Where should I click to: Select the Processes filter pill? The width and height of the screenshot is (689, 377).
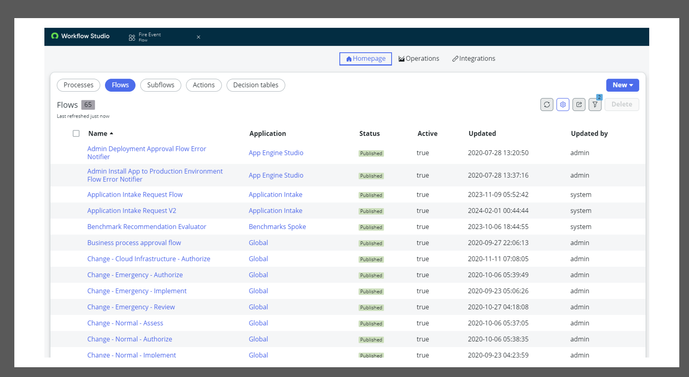pyautogui.click(x=78, y=85)
